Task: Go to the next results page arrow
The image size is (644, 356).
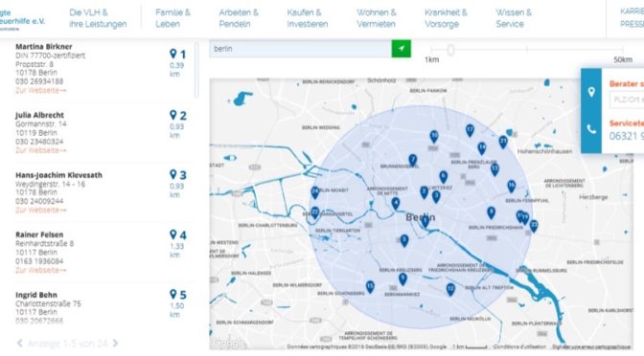Action: 115,343
